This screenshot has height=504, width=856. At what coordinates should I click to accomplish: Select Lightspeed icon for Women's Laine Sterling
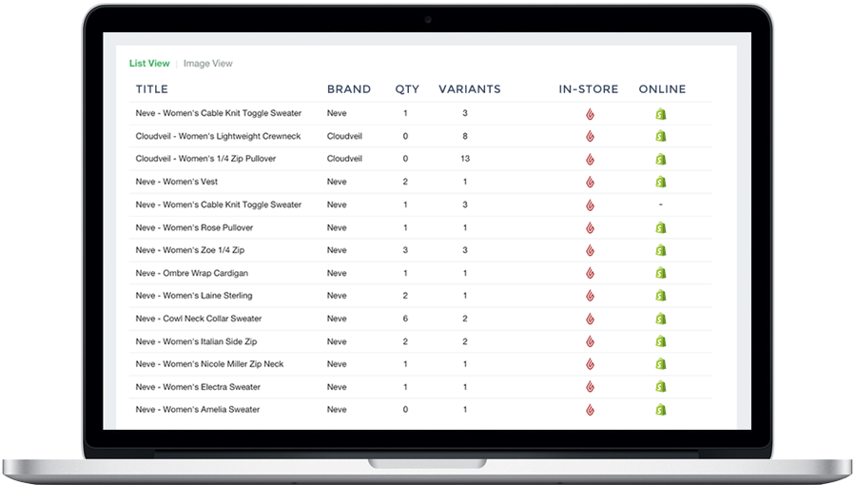(x=590, y=296)
